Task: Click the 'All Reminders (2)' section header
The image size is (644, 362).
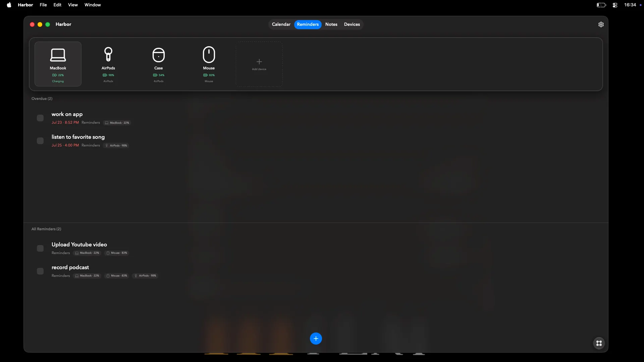Action: (46, 229)
